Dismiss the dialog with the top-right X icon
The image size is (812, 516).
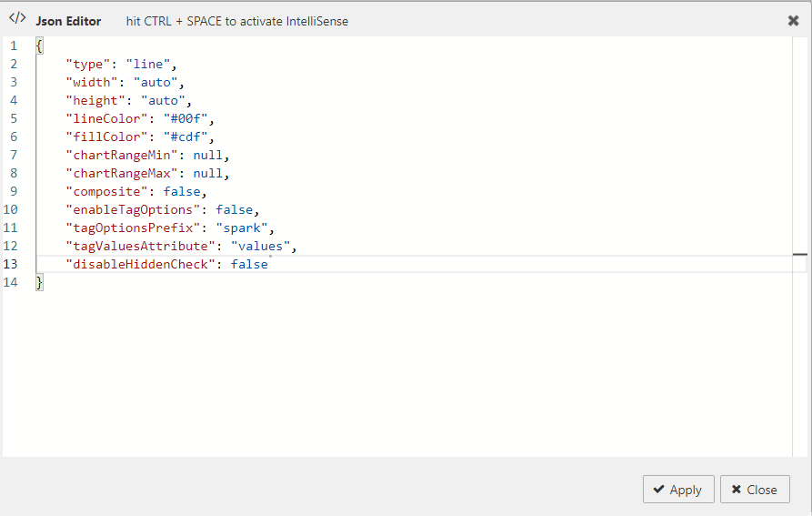[793, 20]
